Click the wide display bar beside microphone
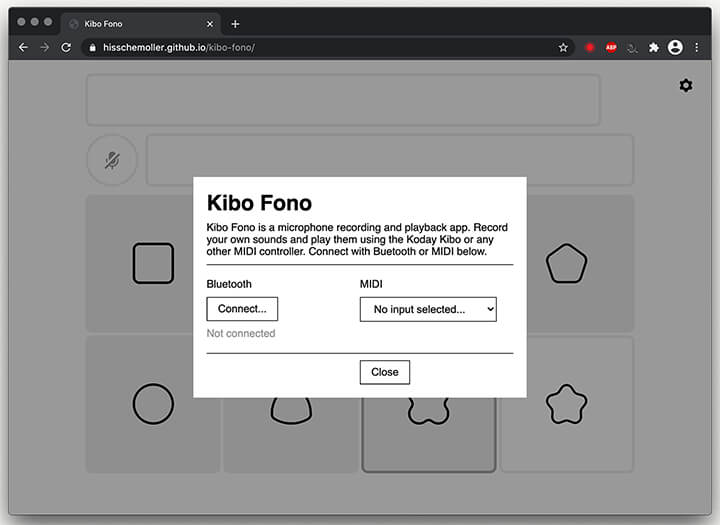 click(x=390, y=160)
